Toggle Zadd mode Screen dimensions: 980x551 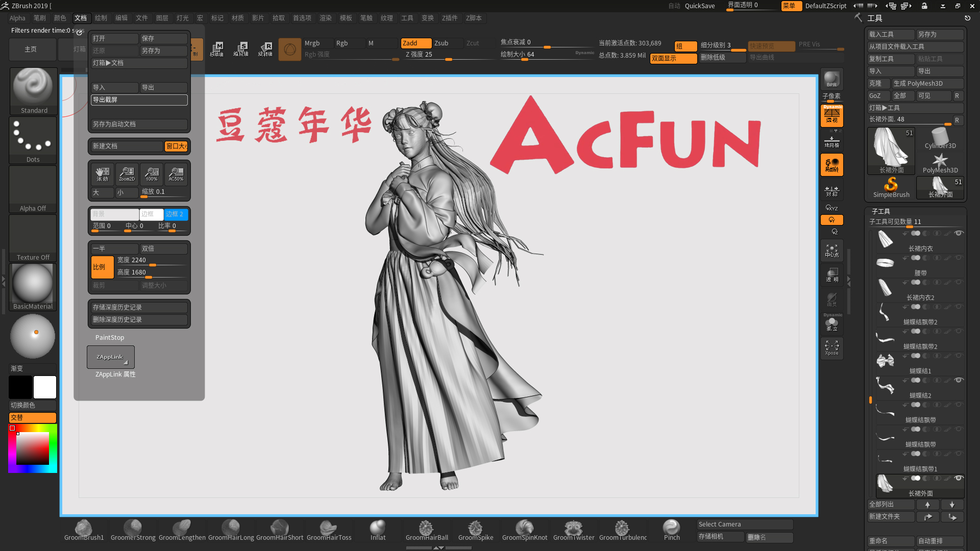416,43
